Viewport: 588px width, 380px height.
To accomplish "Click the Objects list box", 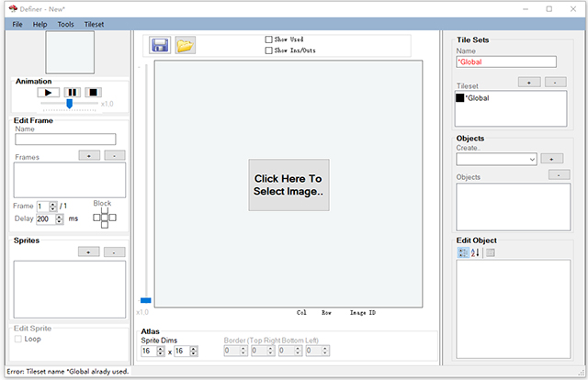I will tap(514, 207).
